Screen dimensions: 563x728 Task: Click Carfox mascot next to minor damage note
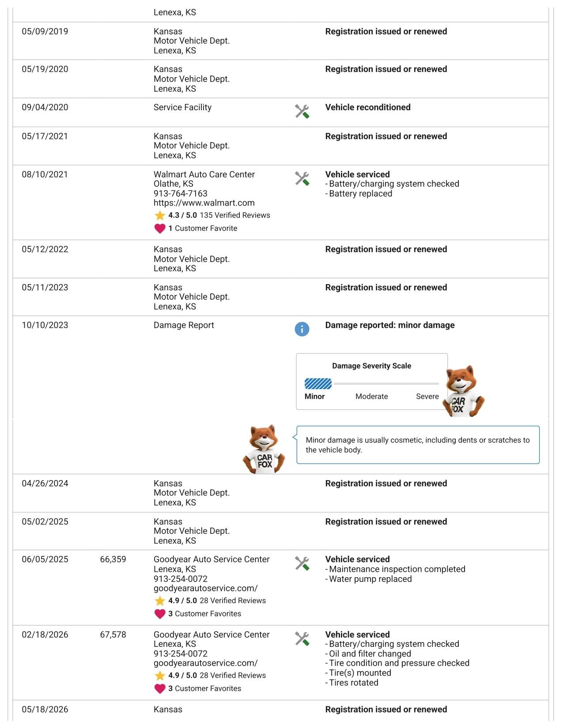pos(264,449)
